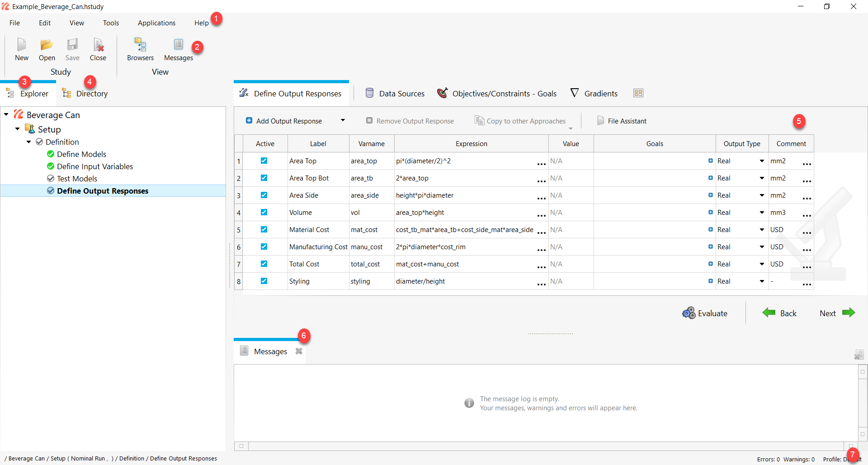Close the Messages panel tab
Screen dimensions: 868x465
299,351
